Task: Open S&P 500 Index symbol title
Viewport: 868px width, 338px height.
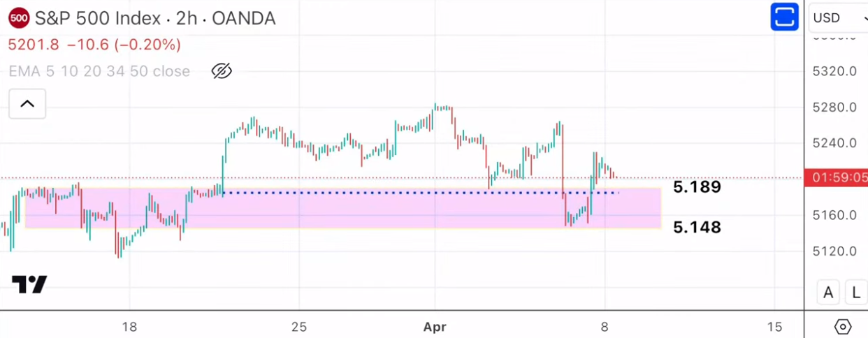Action: coord(154,18)
